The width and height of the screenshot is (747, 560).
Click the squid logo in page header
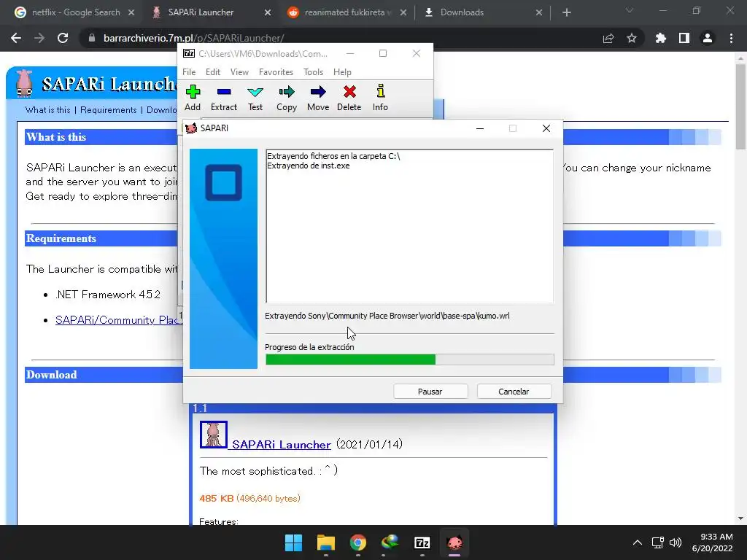coord(24,82)
